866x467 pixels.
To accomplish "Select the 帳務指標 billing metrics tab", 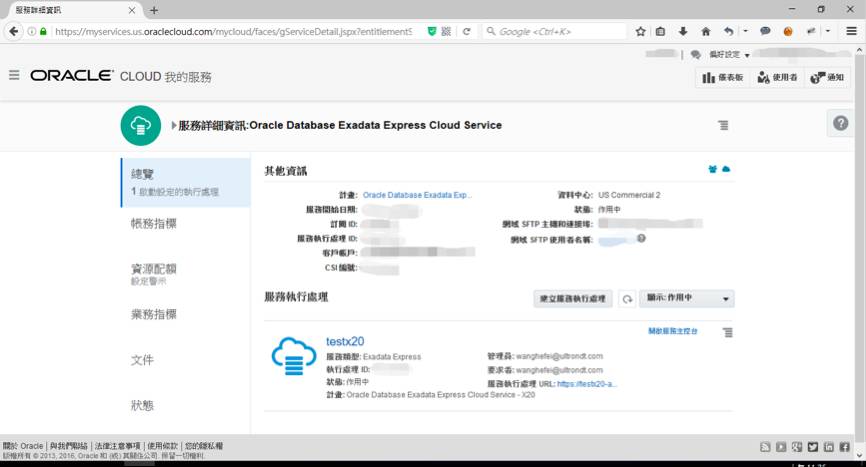I will (154, 224).
